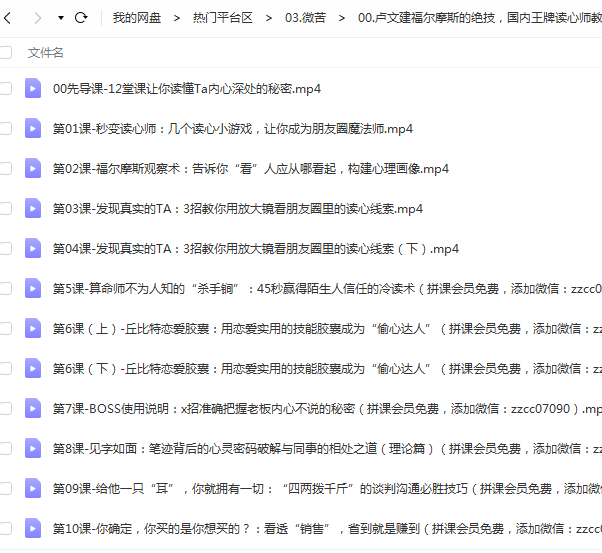This screenshot has height=553, width=602.
Task: Navigate to 我的网盘 breadcrumb
Action: coord(137,18)
